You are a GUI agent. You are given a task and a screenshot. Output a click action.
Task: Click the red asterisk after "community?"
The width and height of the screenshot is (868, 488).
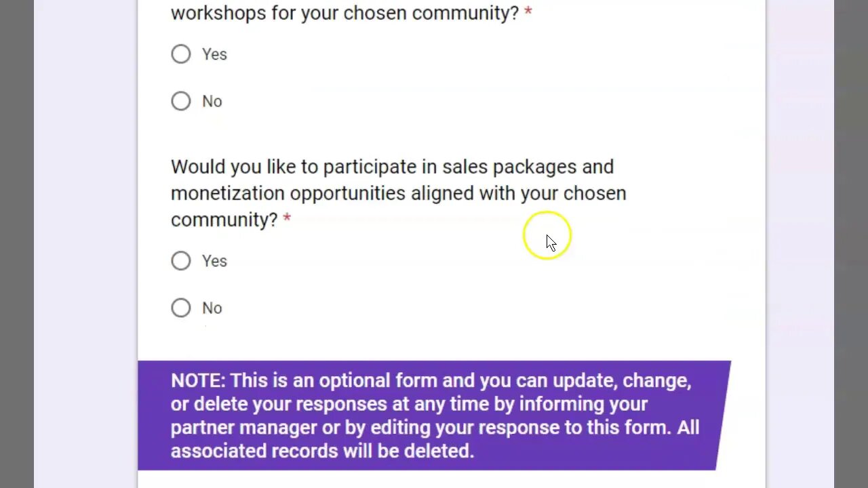tap(287, 219)
